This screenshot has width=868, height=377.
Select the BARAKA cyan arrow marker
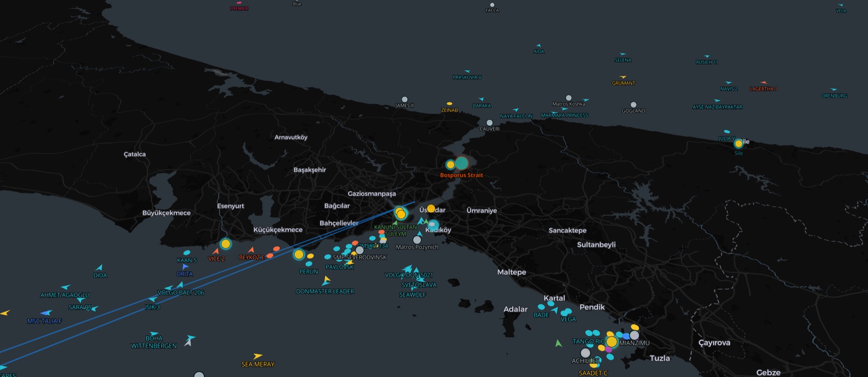481,99
